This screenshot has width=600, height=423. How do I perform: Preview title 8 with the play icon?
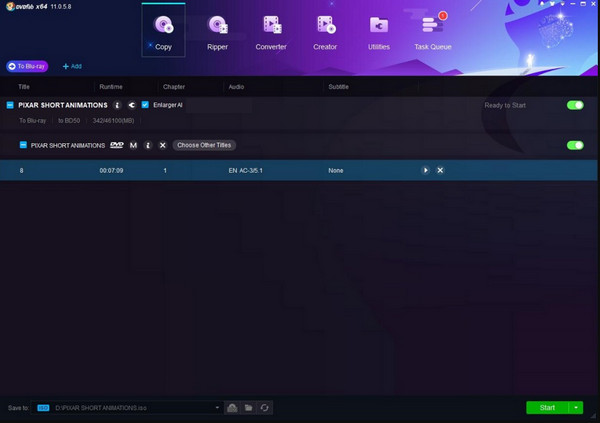(426, 170)
